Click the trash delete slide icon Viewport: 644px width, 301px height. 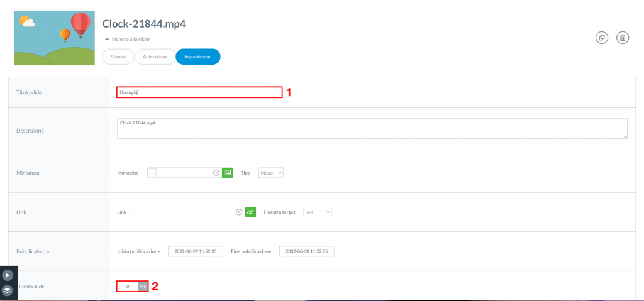point(623,38)
